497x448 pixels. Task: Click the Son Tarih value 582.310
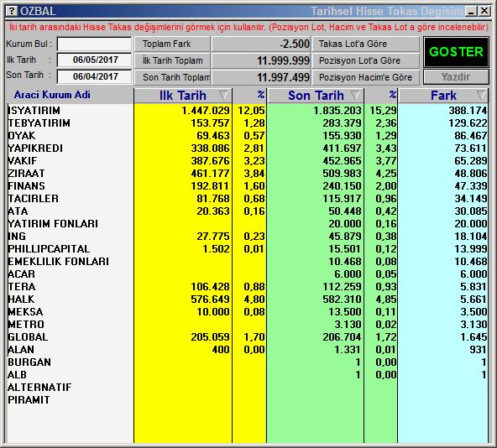pos(342,300)
